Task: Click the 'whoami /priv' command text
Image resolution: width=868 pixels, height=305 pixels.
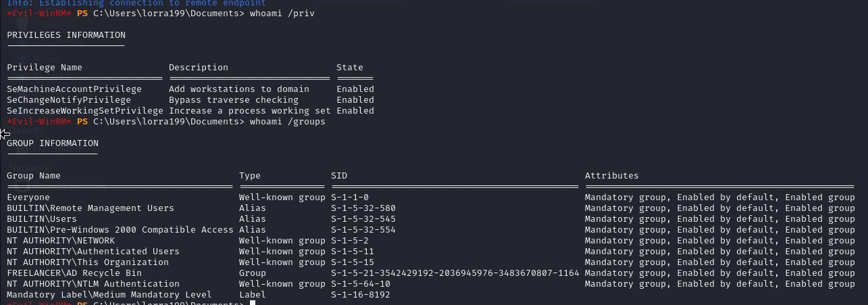Action: click(282, 14)
